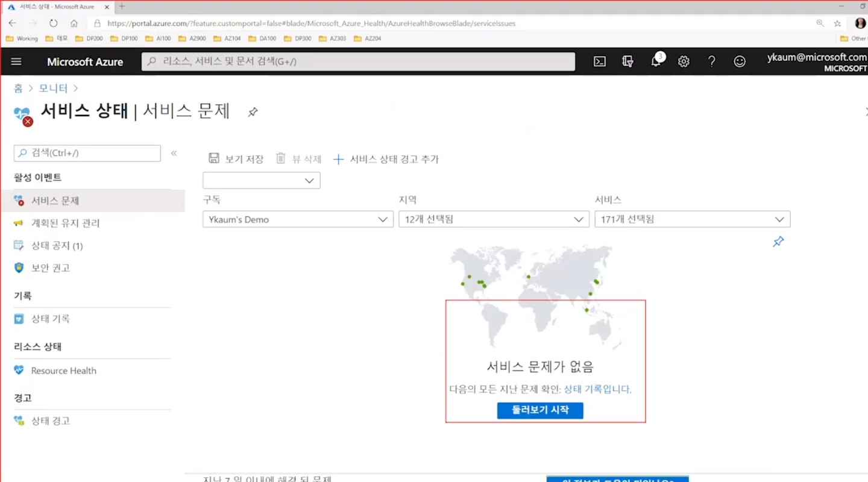Open the DA100 bookmark folder

pyautogui.click(x=263, y=39)
